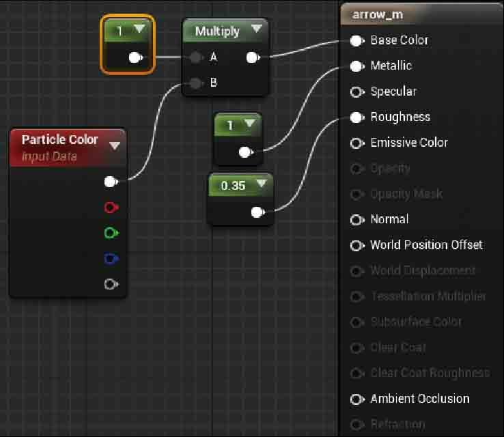504x437 pixels.
Task: Click the World Position Offset pin
Action: pos(356,245)
